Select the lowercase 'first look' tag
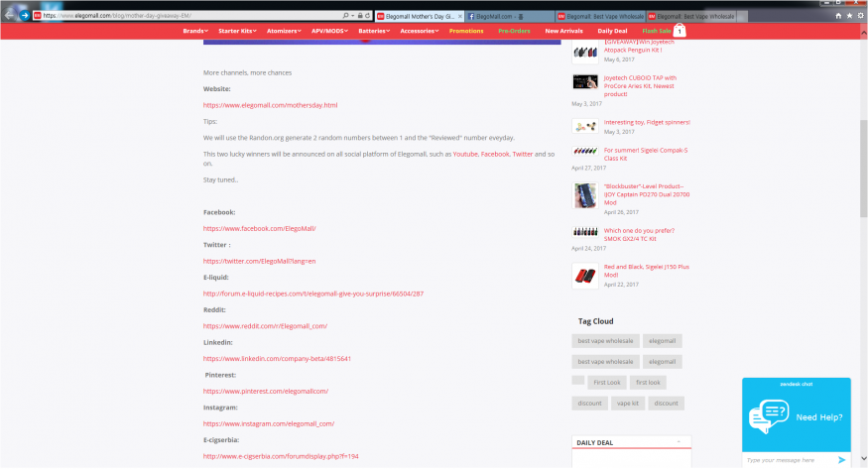Viewport: 868px width, 469px height. (648, 382)
